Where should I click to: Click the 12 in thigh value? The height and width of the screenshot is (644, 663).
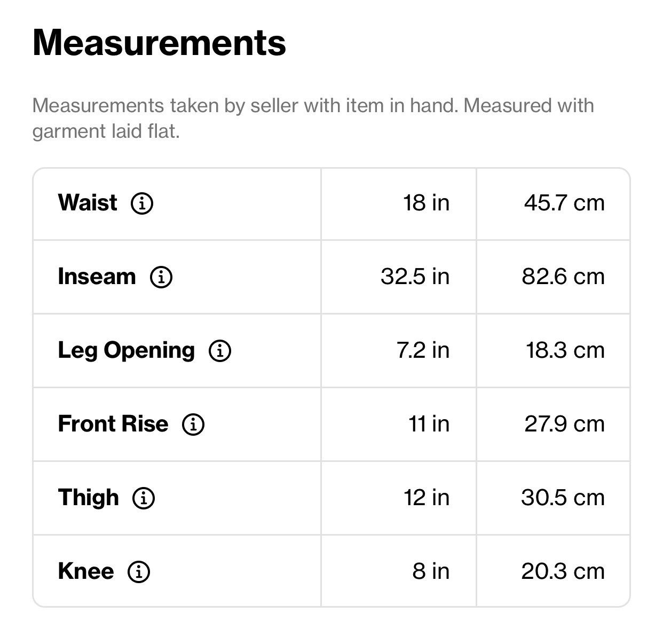pos(427,498)
